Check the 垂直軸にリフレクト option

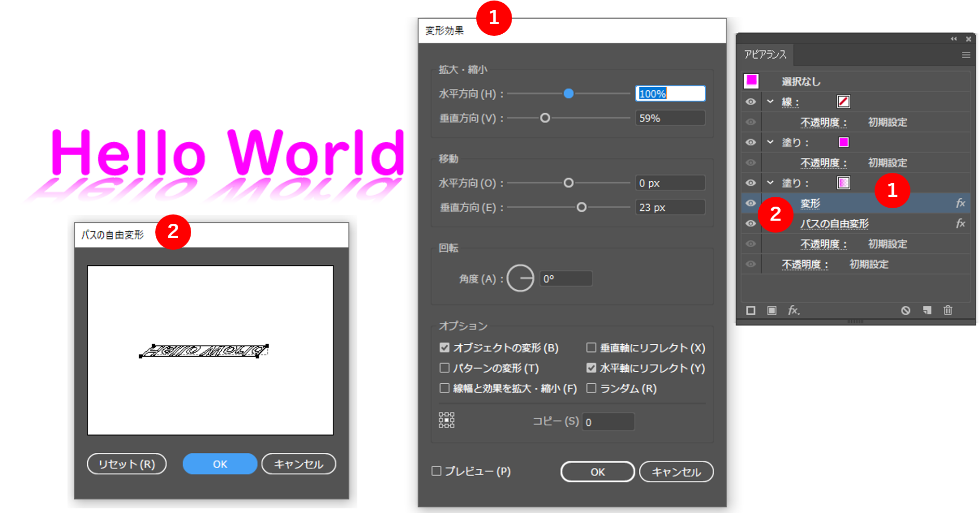click(x=592, y=348)
